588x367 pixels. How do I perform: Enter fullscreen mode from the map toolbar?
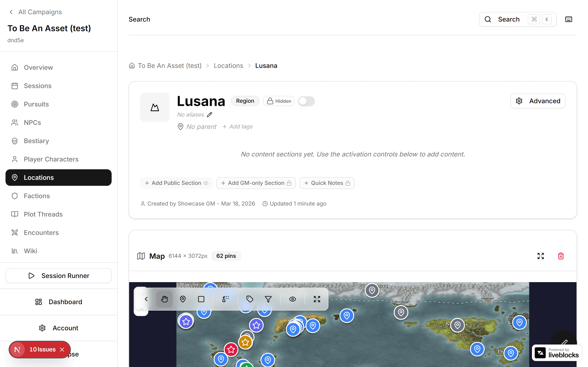coord(317,299)
